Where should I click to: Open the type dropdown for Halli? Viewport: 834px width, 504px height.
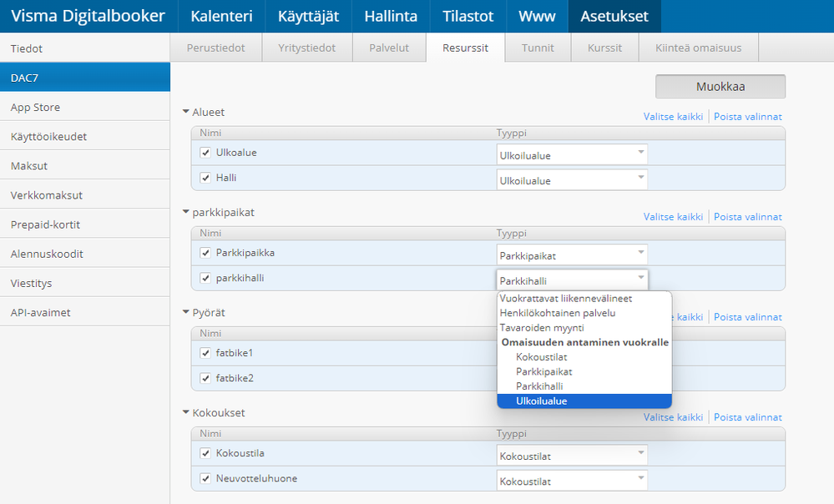tap(572, 179)
